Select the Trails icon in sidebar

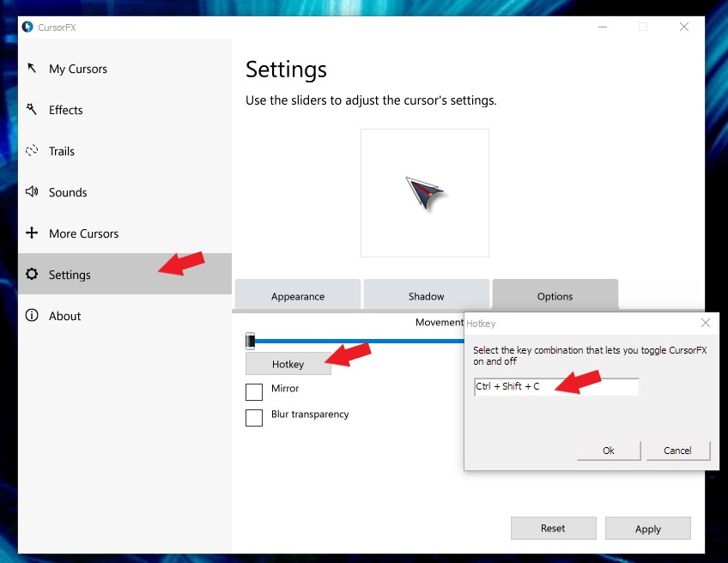[32, 151]
